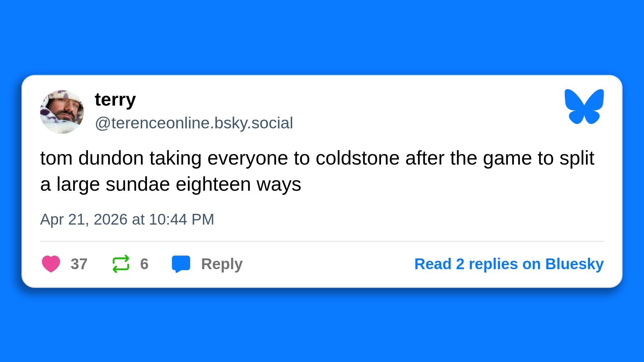Screen dimensions: 644x362
Task: Click the Apr 21, 2026 timestamp
Action: click(84, 220)
